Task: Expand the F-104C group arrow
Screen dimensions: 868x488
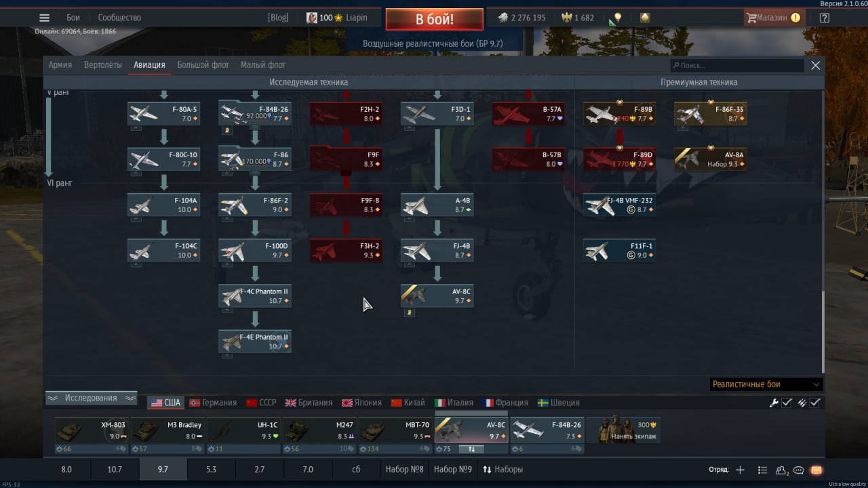Action: coord(136,265)
